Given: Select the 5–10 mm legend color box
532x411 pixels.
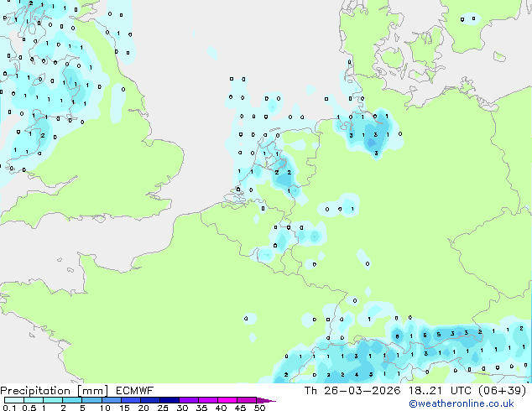Looking at the screenshot, I should pyautogui.click(x=91, y=400).
